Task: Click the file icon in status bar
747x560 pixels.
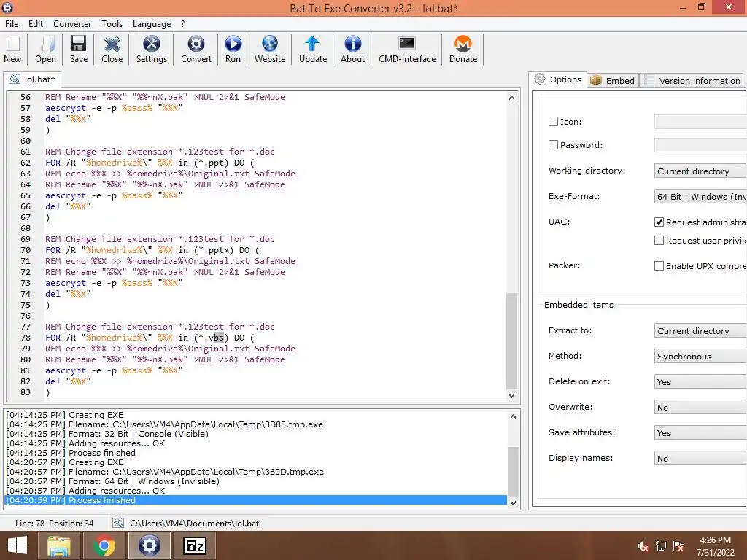Action: [117, 523]
